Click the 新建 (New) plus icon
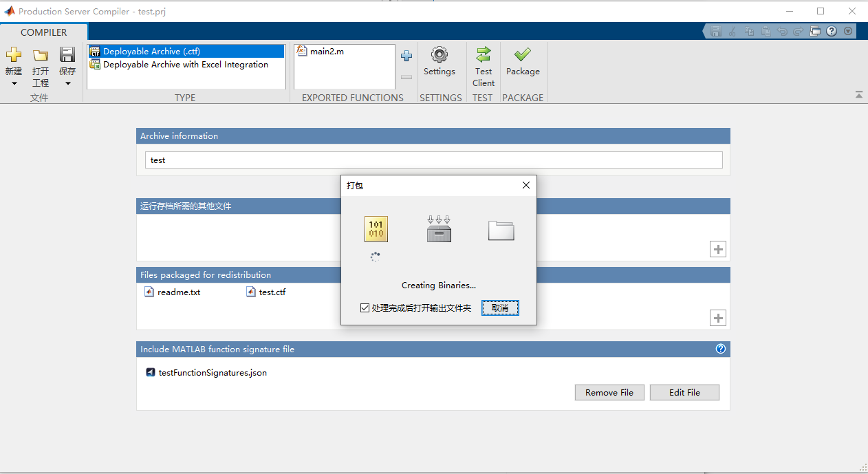The height and width of the screenshot is (474, 868). pos(13,55)
